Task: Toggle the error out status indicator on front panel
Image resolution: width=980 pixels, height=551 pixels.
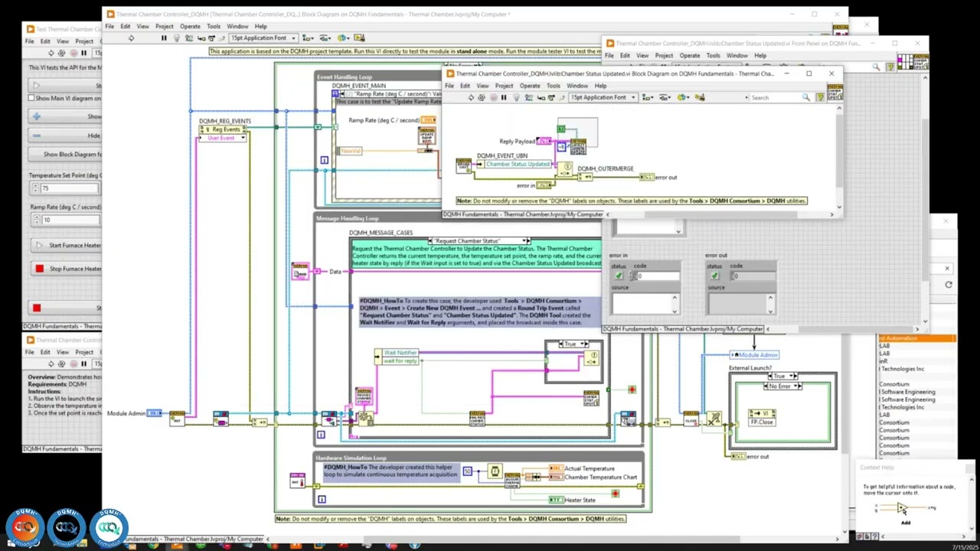Action: [714, 275]
